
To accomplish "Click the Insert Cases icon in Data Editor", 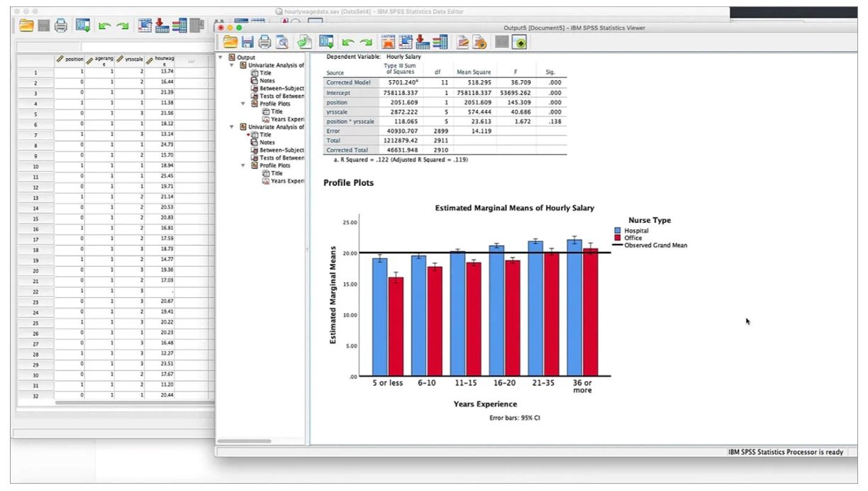I will coord(162,25).
